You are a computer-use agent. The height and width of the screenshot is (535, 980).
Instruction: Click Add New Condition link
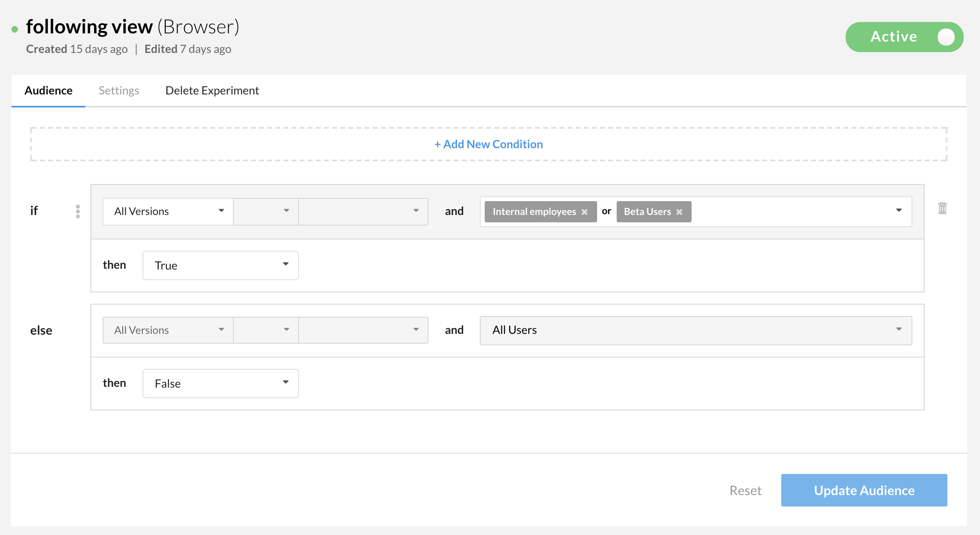pyautogui.click(x=488, y=144)
